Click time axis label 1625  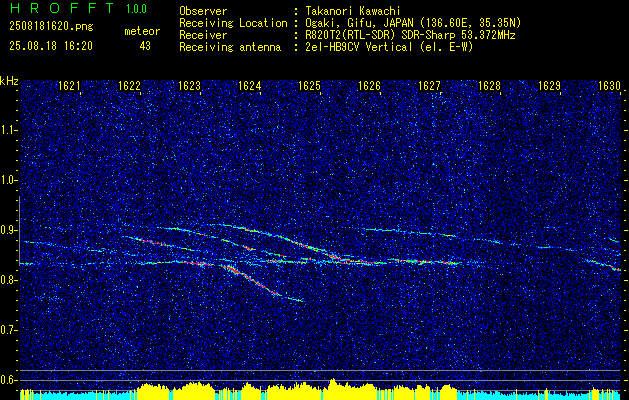(310, 86)
